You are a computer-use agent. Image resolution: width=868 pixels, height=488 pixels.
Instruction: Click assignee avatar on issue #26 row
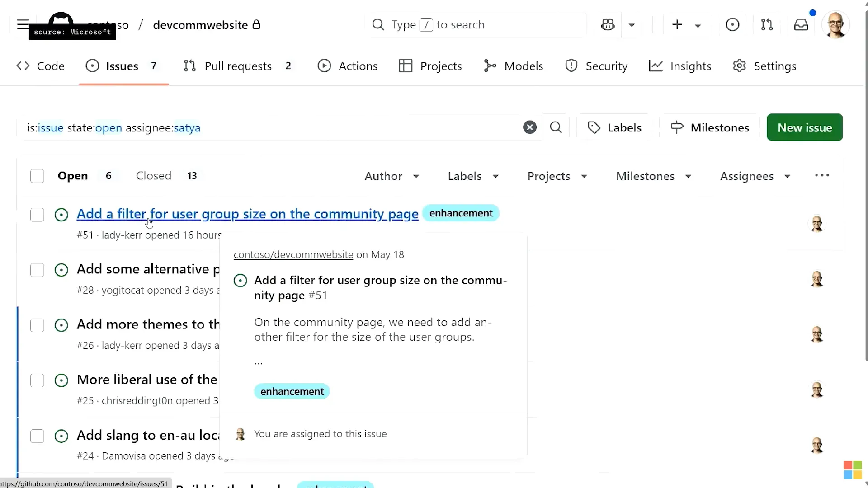[x=817, y=334]
